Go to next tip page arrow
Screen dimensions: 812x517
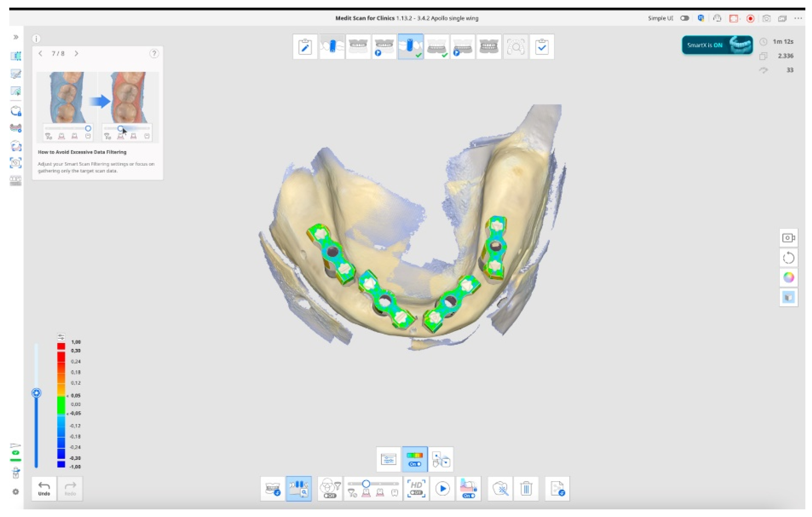76,53
